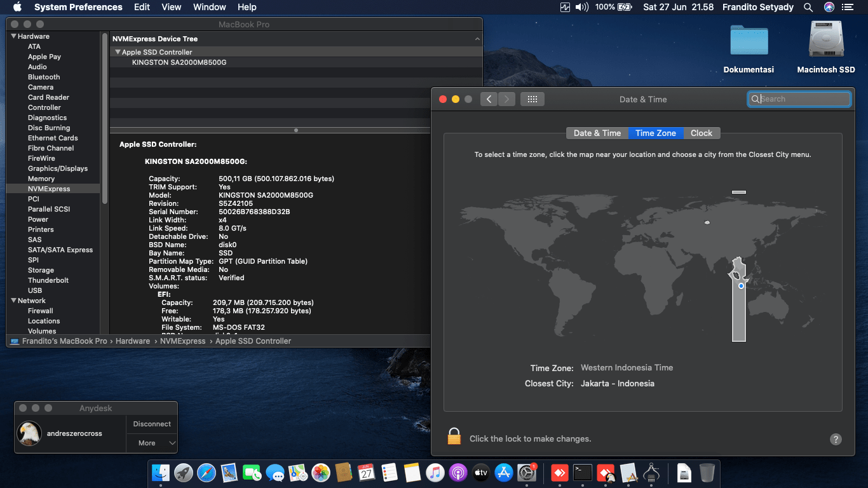Select the Time Zone tab

(656, 133)
